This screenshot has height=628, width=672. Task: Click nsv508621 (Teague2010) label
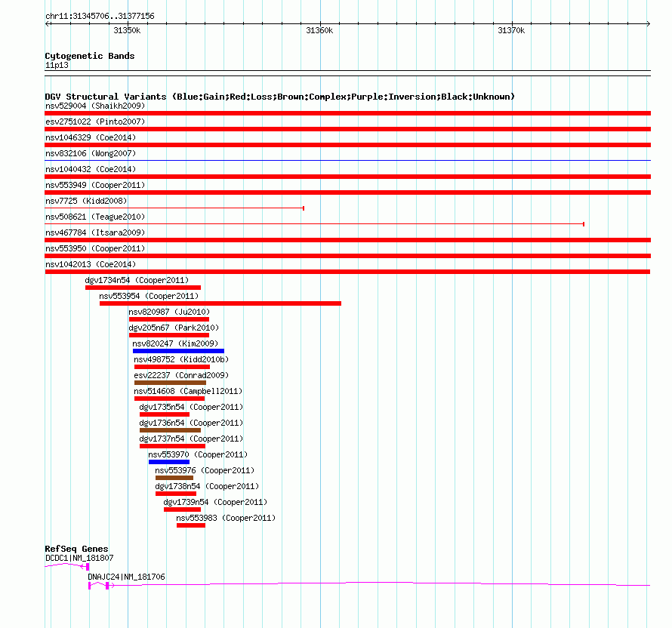click(x=95, y=217)
